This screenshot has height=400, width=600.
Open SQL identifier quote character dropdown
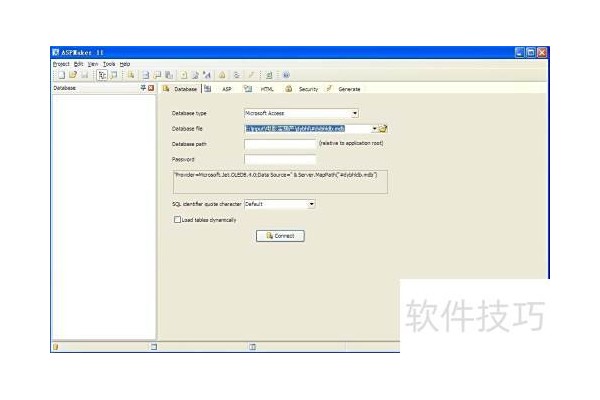[311, 204]
